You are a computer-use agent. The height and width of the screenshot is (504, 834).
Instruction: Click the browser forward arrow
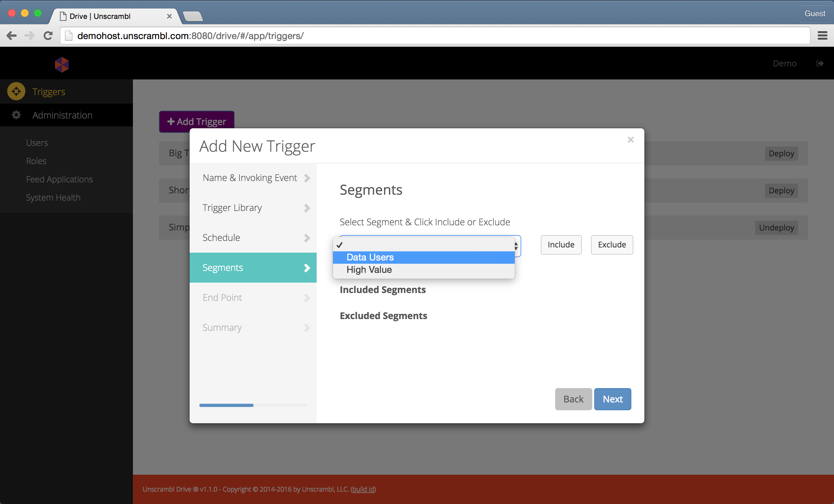tap(30, 35)
